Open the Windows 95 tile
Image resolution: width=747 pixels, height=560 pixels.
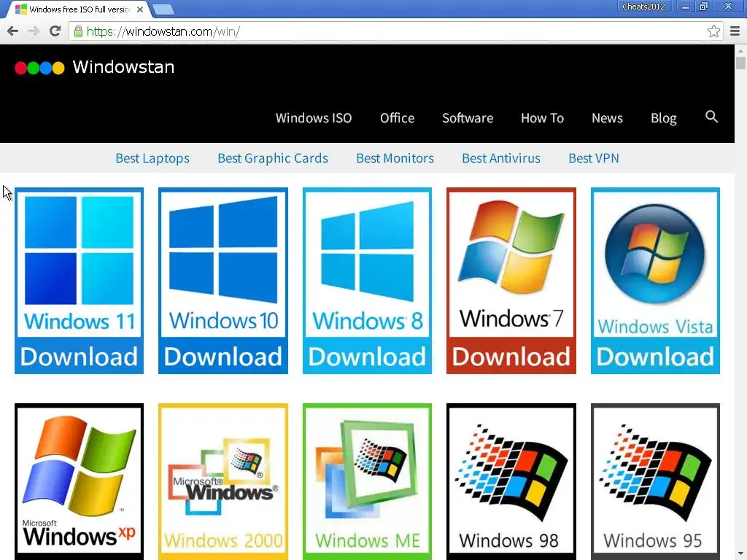click(655, 481)
